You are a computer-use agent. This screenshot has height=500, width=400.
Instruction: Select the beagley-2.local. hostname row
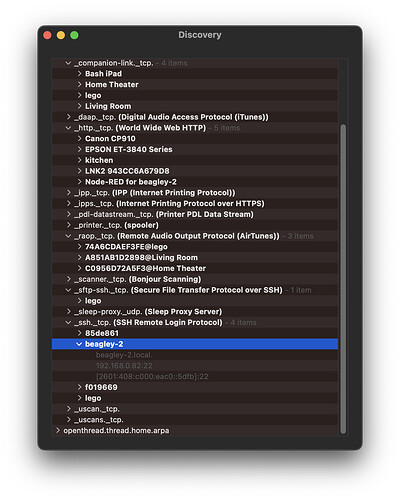pos(195,355)
